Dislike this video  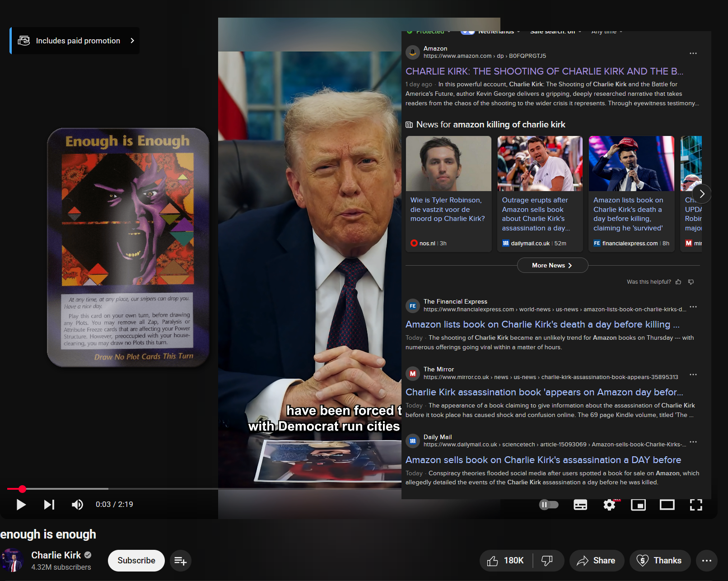(x=547, y=561)
